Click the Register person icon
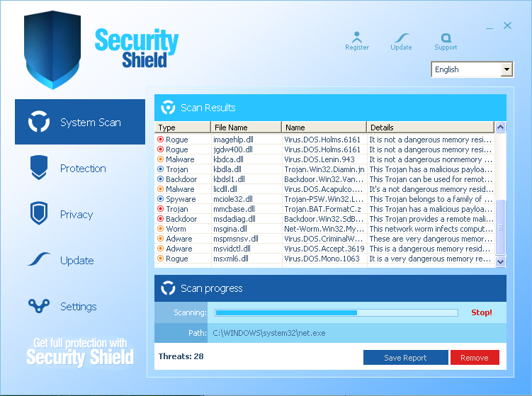 coord(357,37)
